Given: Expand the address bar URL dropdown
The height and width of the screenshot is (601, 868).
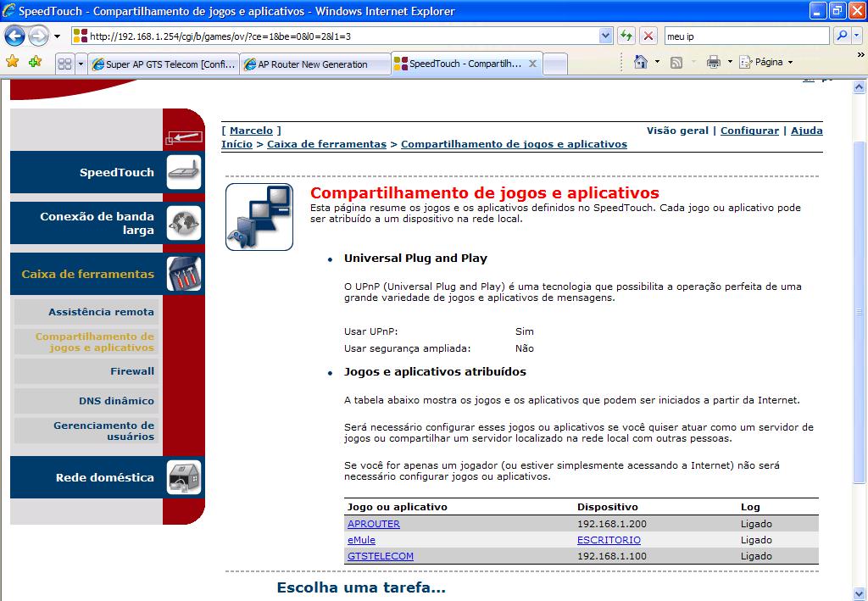Looking at the screenshot, I should coord(605,36).
